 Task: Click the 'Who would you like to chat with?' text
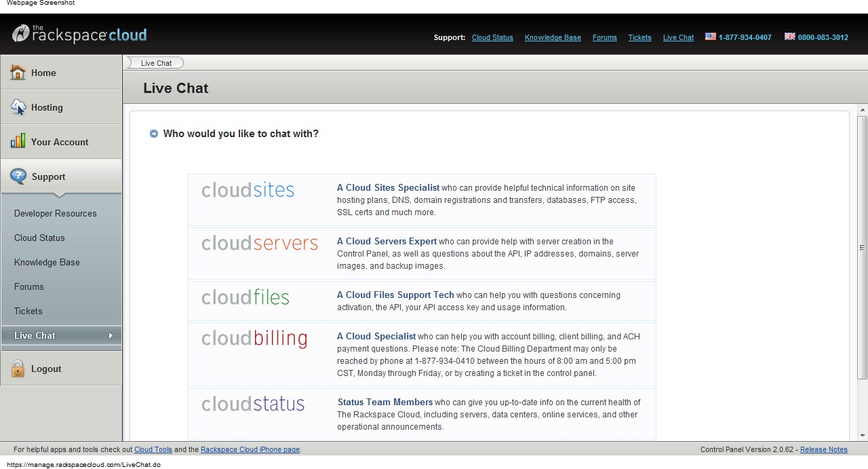[x=241, y=134]
